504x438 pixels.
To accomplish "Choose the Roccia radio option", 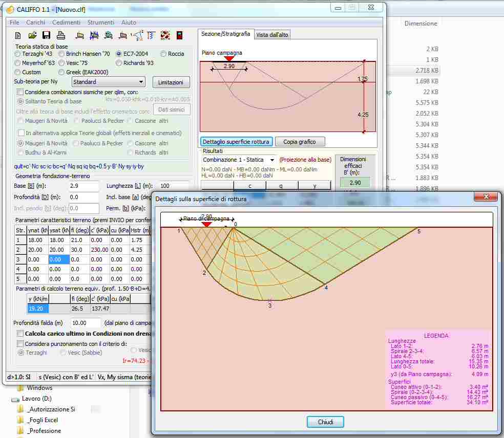I will [163, 54].
